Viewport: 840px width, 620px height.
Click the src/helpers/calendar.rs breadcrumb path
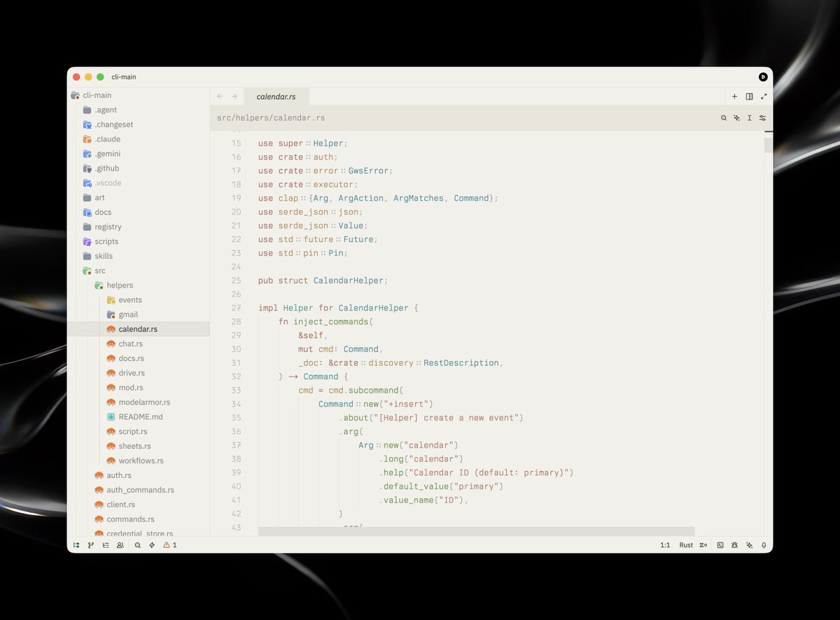coord(271,118)
